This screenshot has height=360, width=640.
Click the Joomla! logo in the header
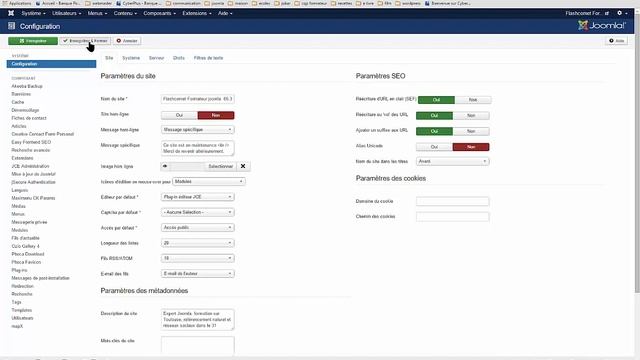point(602,25)
